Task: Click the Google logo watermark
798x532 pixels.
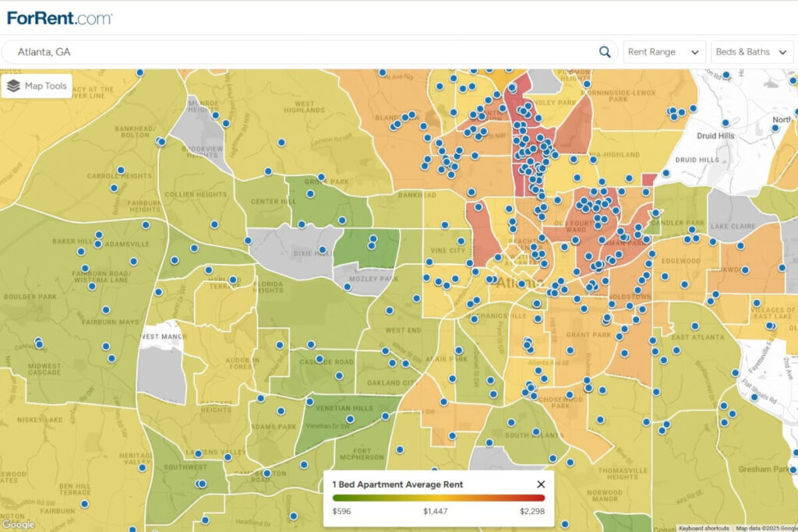Action: click(17, 525)
